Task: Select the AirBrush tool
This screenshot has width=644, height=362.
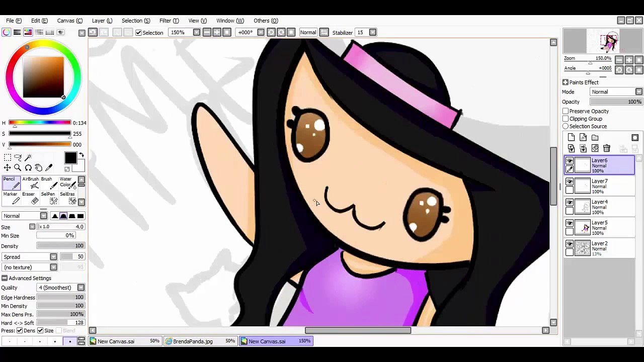Action: click(x=30, y=183)
